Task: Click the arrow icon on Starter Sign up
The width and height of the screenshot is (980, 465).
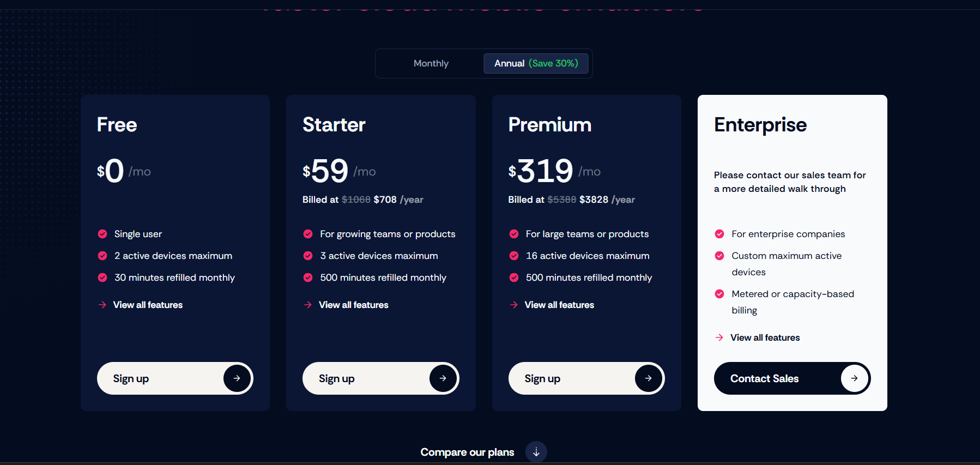Action: click(443, 378)
